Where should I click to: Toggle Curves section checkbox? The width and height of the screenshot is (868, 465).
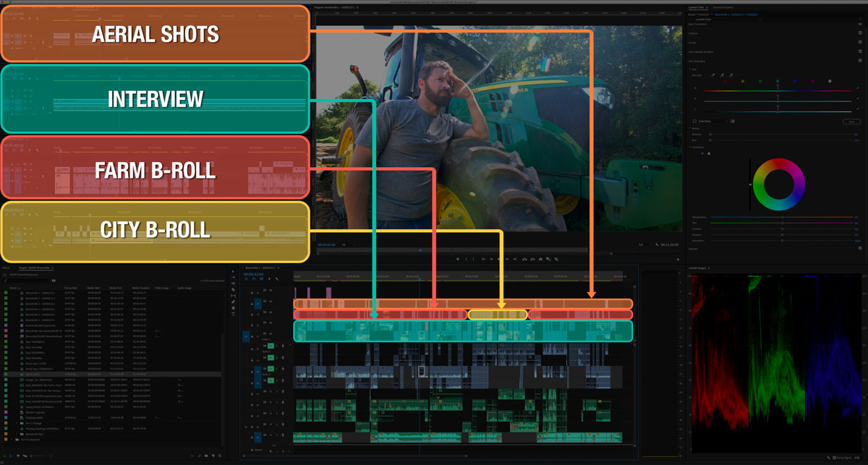(x=860, y=42)
